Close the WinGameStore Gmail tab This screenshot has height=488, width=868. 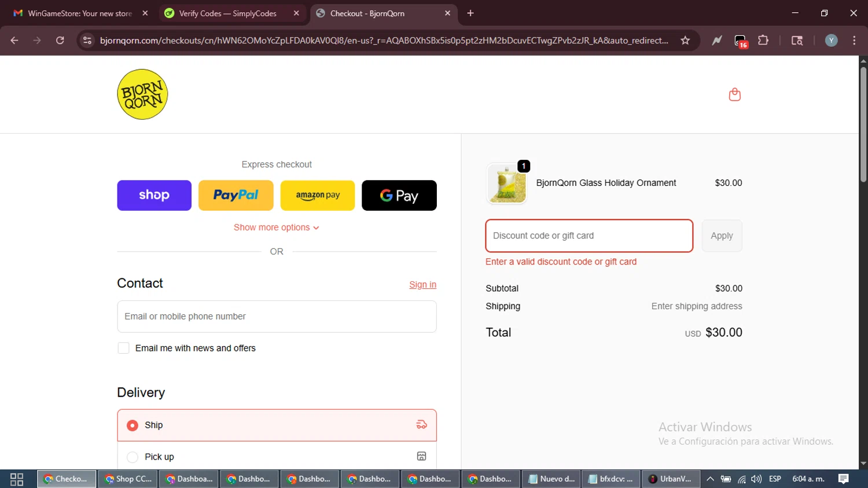[x=145, y=13]
